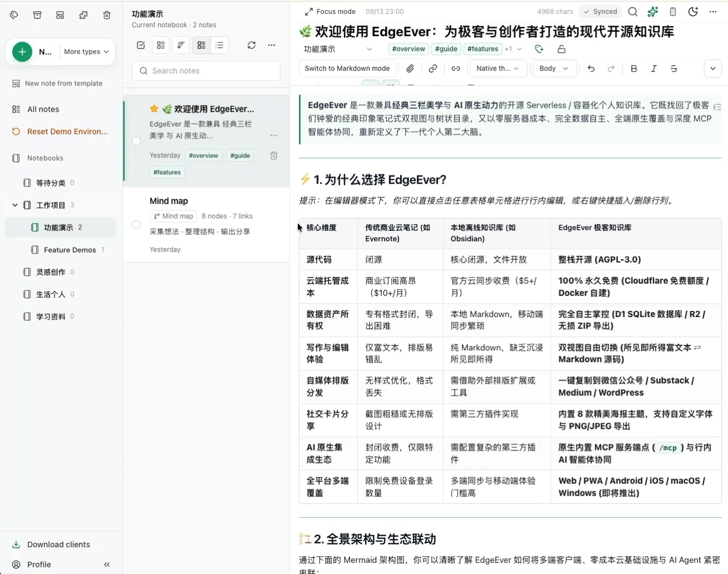Open the note list grouping options icon
This screenshot has width=728, height=574.
pos(161,45)
